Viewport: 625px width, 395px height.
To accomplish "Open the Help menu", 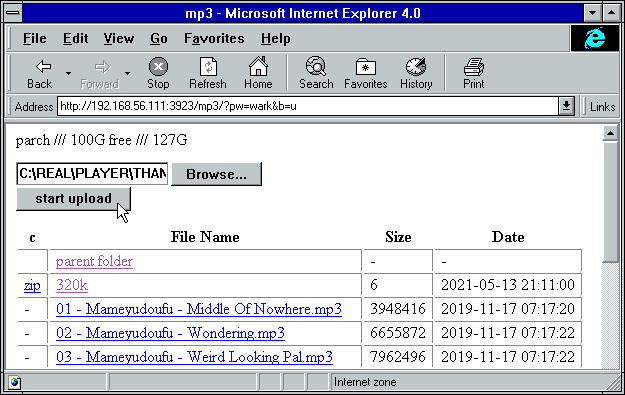I will pyautogui.click(x=275, y=38).
